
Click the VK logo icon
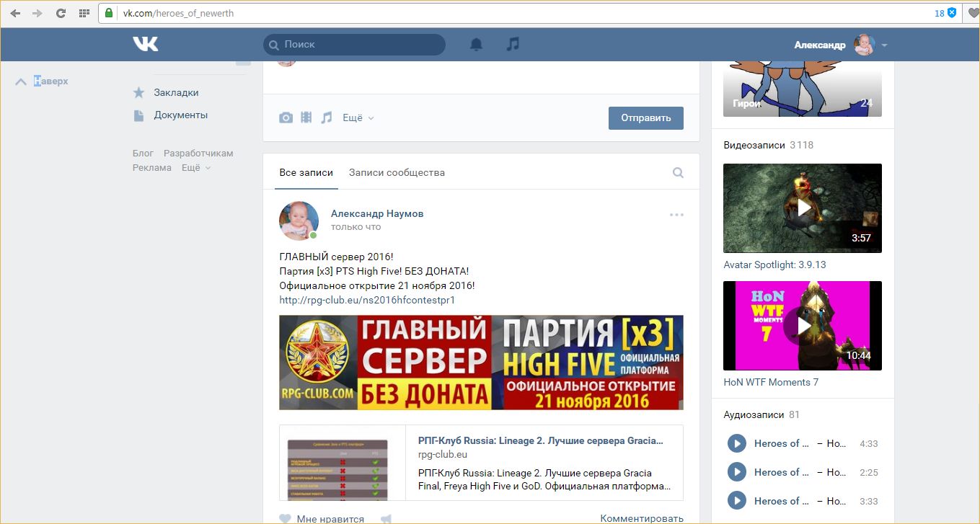point(145,44)
